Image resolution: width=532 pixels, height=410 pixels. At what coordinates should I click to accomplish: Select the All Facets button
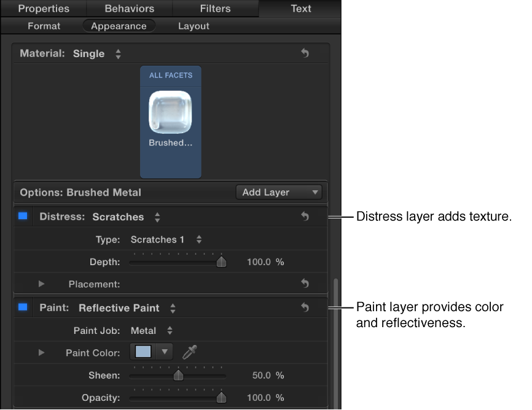coord(170,75)
